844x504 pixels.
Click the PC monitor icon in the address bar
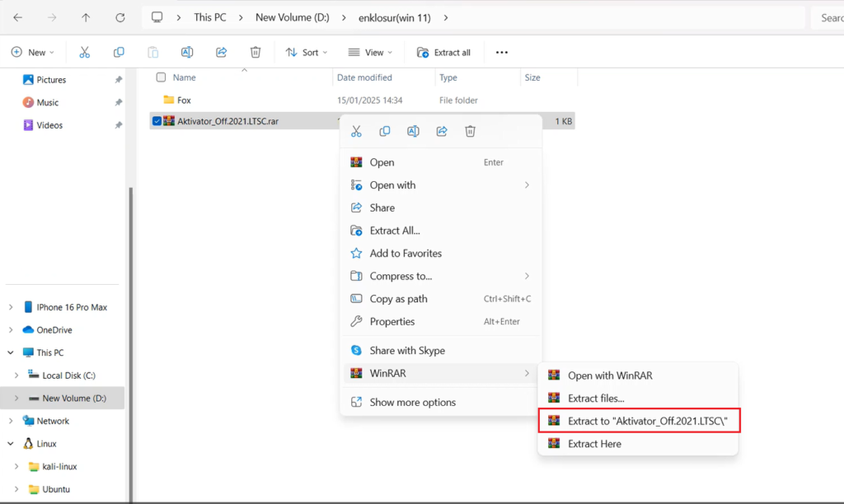click(x=157, y=17)
